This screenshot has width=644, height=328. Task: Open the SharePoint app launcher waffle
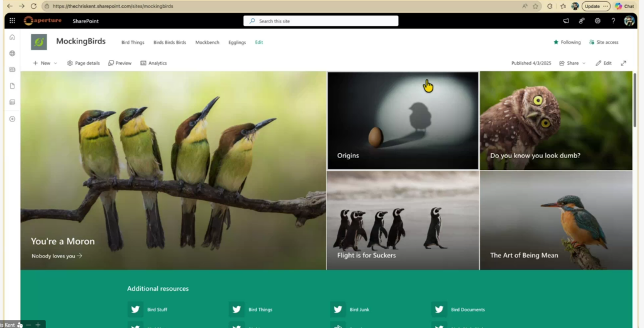tap(12, 21)
